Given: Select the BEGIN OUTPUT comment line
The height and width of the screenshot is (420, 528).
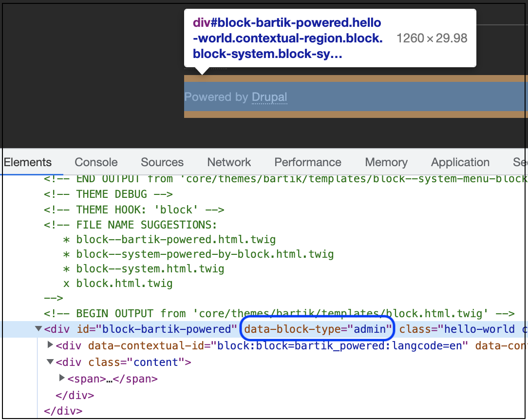Looking at the screenshot, I should tap(279, 313).
